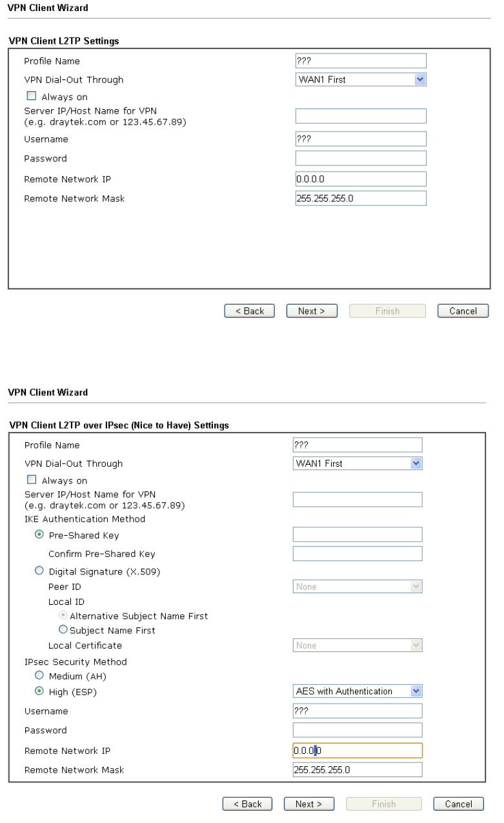Choose Medium (AH) security method
The width and height of the screenshot is (504, 823).
point(40,676)
